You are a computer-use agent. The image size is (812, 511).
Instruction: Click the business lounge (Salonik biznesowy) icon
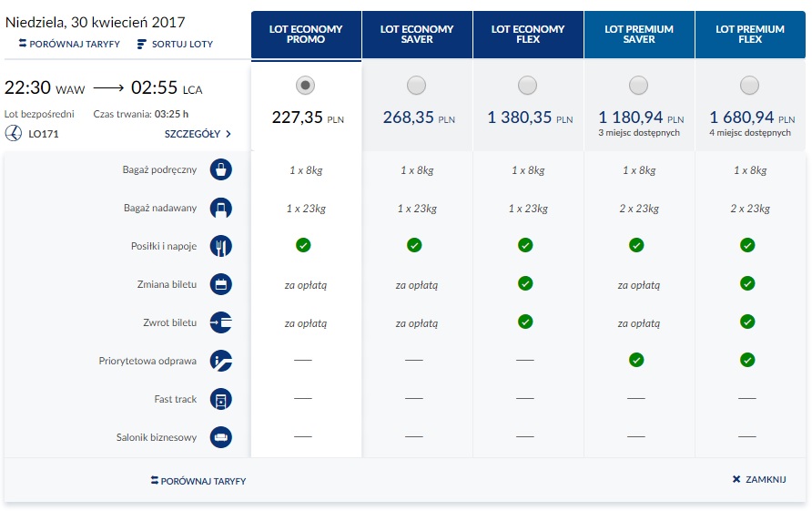(220, 437)
